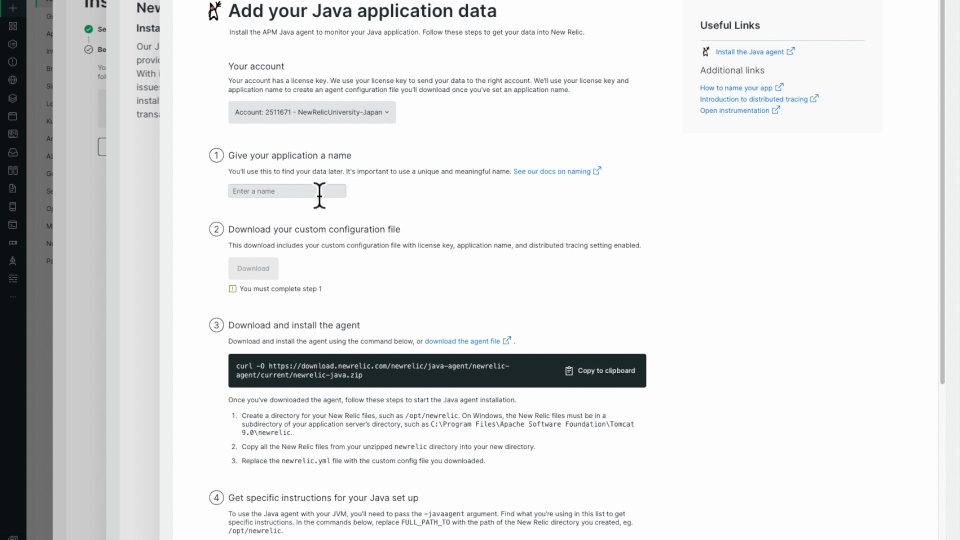Click the 'You must complete step 1' warning
Screen dimensions: 960x540
[275, 288]
